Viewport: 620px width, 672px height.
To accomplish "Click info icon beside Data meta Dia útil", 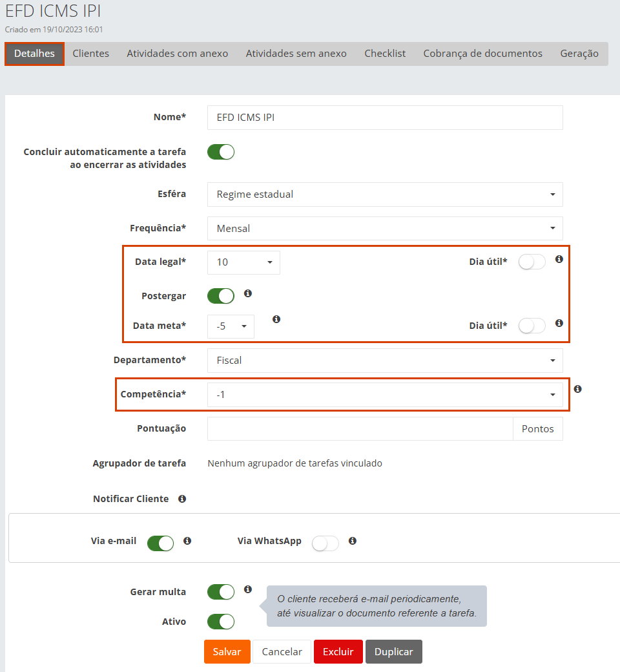I will click(x=559, y=323).
